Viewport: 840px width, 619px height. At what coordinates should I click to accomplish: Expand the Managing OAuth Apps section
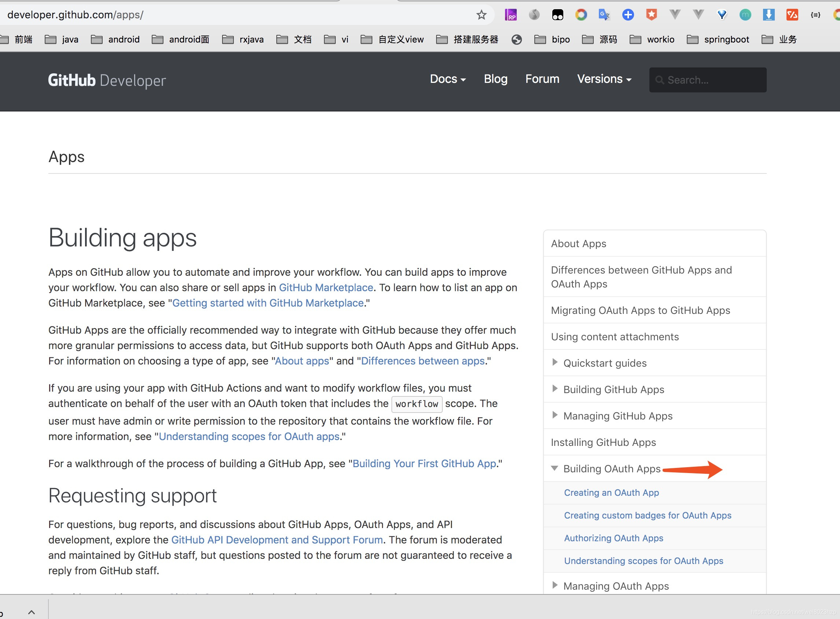click(555, 585)
